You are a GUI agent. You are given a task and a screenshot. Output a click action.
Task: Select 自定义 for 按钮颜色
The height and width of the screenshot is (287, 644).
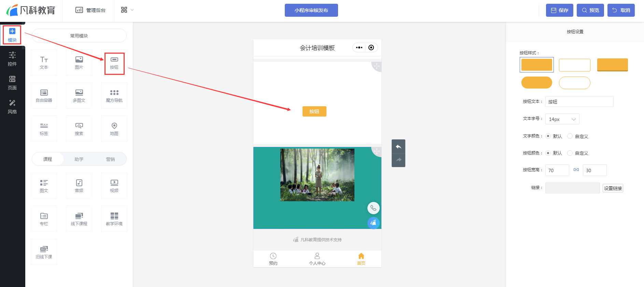click(570, 153)
